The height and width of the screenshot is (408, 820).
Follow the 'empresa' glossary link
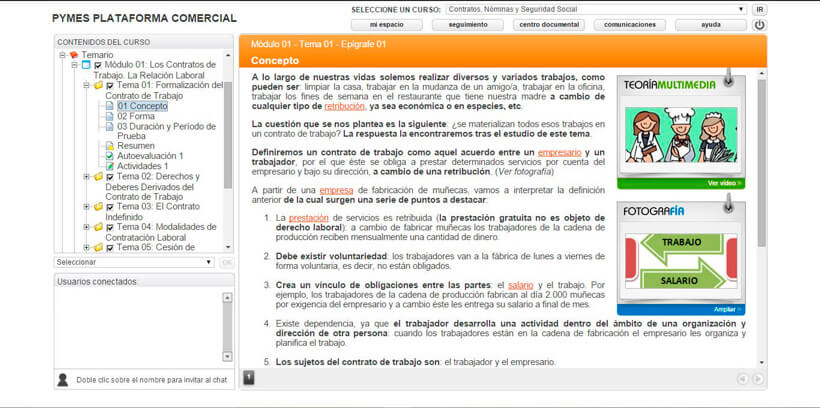click(336, 190)
